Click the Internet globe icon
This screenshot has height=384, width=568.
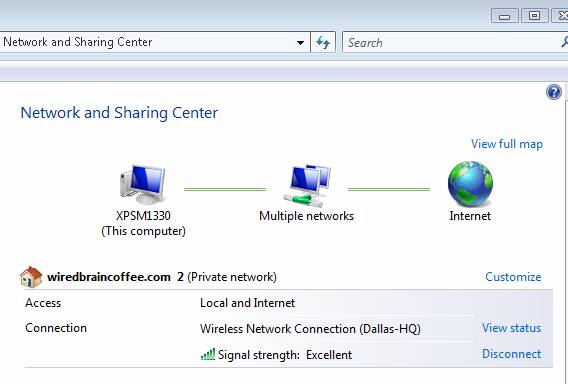tap(470, 184)
